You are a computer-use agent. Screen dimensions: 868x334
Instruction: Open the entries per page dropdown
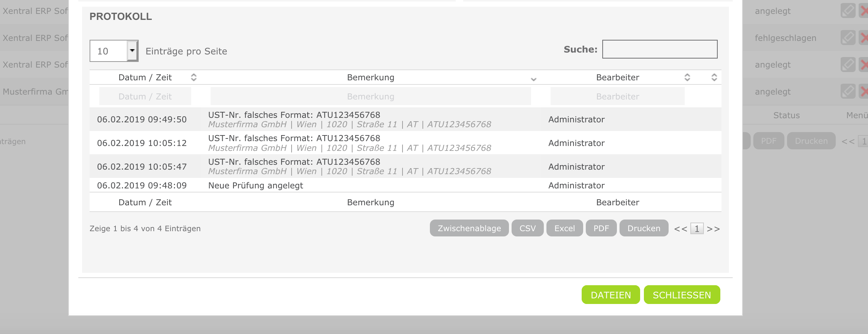click(x=132, y=51)
